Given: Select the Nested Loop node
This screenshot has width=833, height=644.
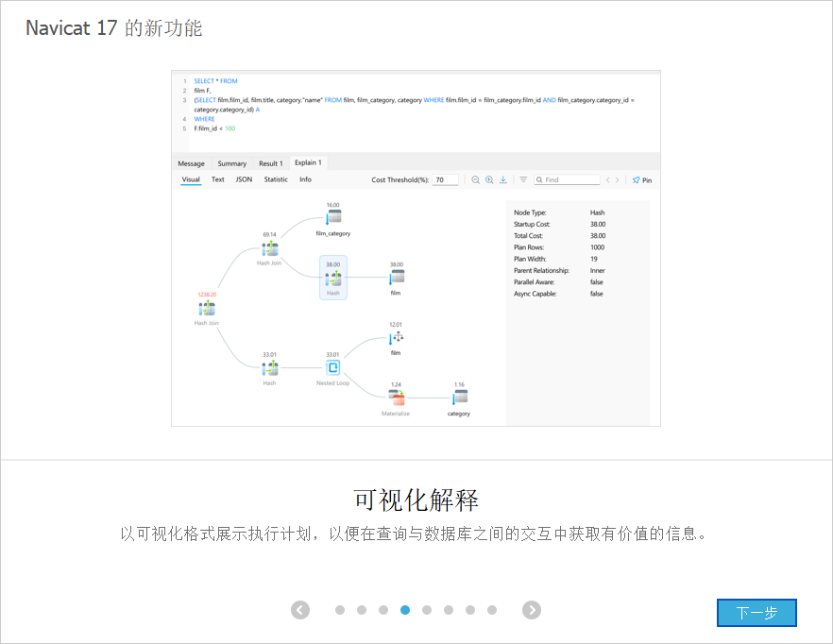Looking at the screenshot, I should [332, 367].
